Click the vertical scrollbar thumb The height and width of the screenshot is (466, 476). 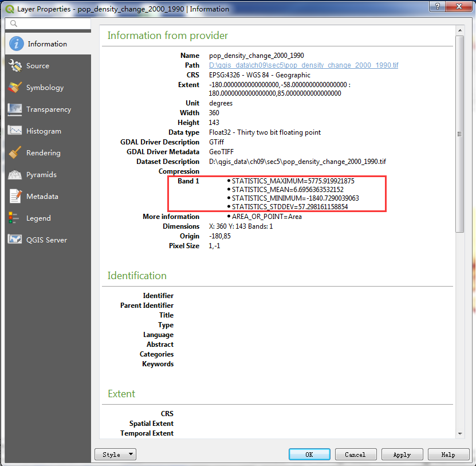click(x=460, y=134)
